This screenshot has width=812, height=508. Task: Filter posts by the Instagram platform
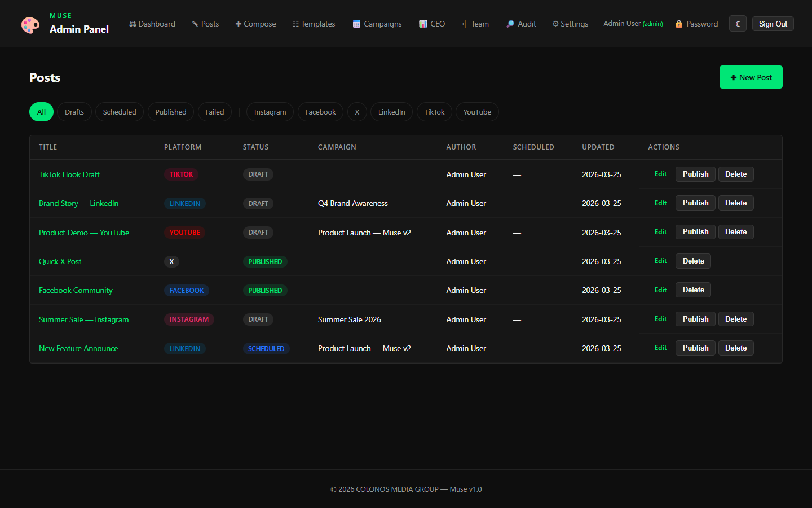[x=270, y=112]
